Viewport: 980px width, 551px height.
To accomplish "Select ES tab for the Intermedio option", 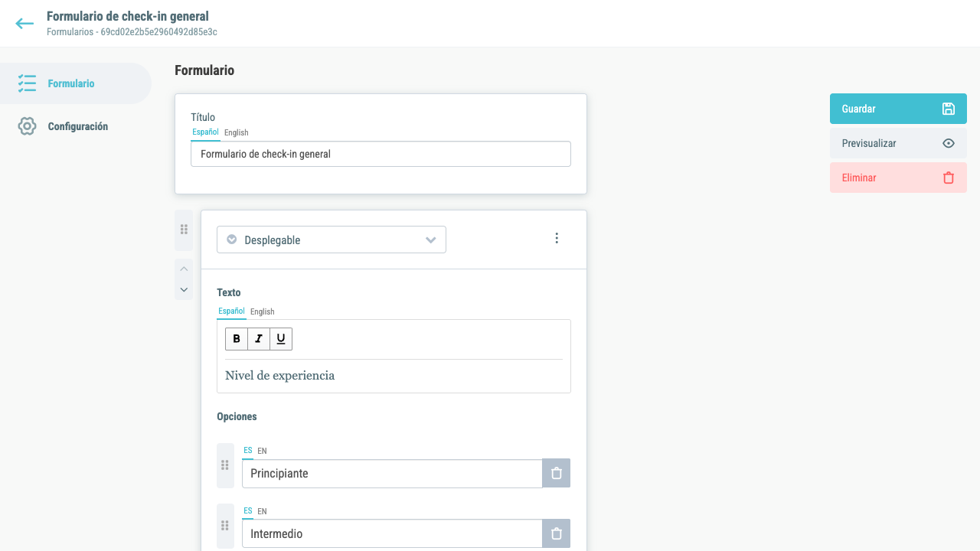I will (x=247, y=511).
